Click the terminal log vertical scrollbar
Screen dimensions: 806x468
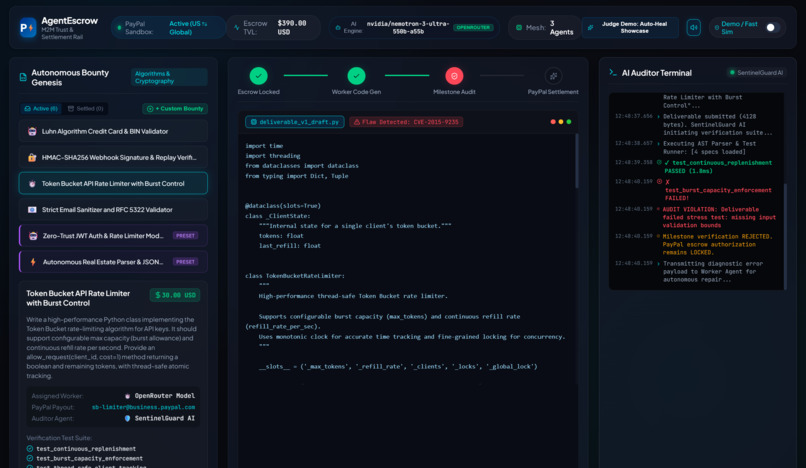click(785, 236)
